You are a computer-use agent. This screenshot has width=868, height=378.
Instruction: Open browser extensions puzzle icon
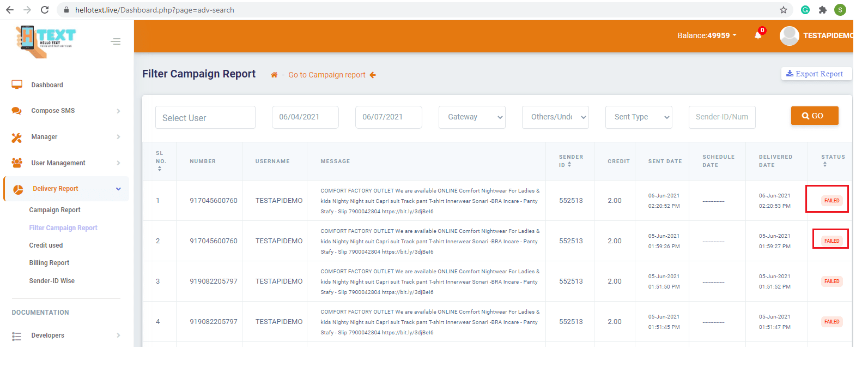click(x=823, y=10)
